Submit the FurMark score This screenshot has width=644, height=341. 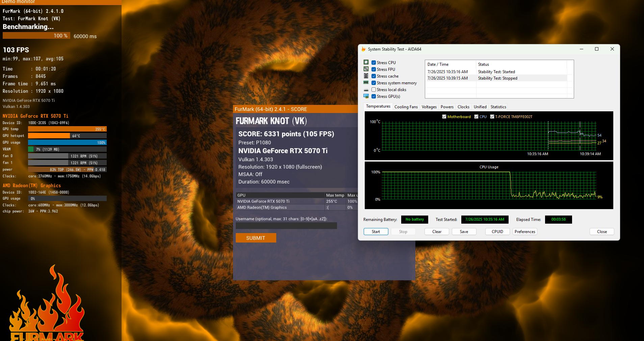tap(256, 238)
